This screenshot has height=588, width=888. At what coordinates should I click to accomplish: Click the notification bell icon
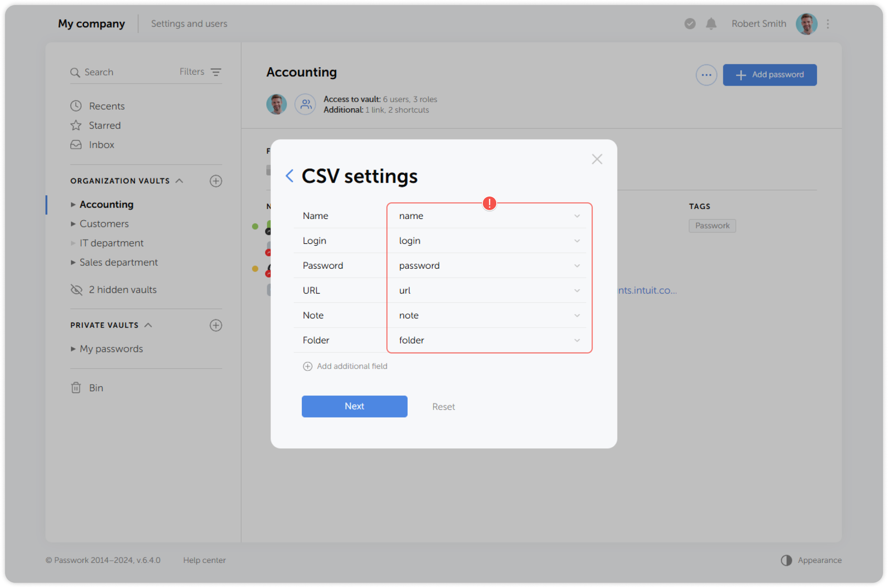coord(711,24)
